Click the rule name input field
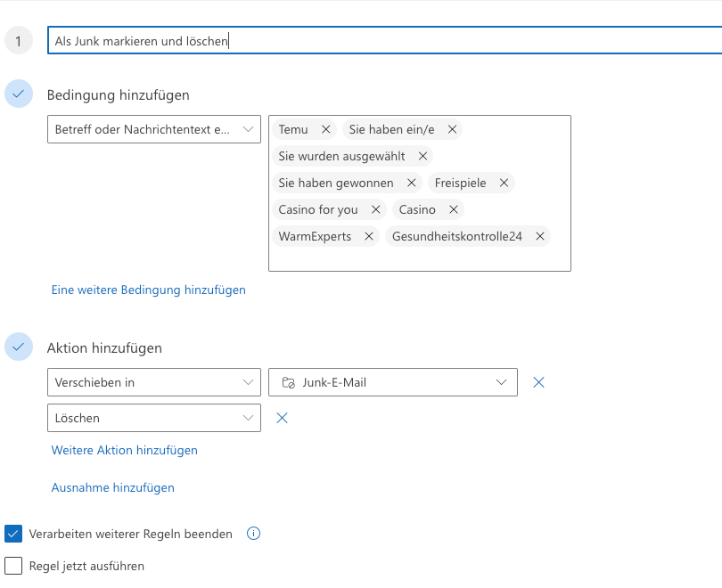 tap(384, 40)
